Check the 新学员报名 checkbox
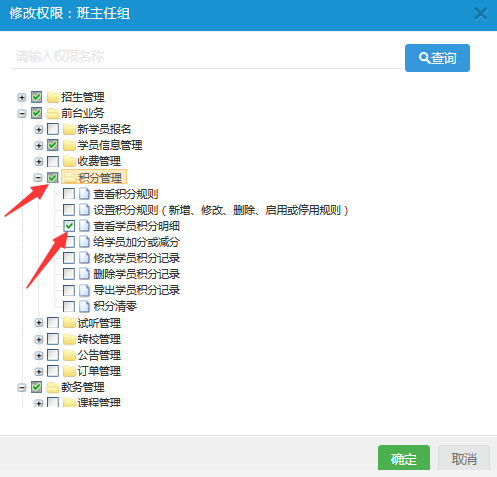The height and width of the screenshot is (477, 497). tap(53, 129)
